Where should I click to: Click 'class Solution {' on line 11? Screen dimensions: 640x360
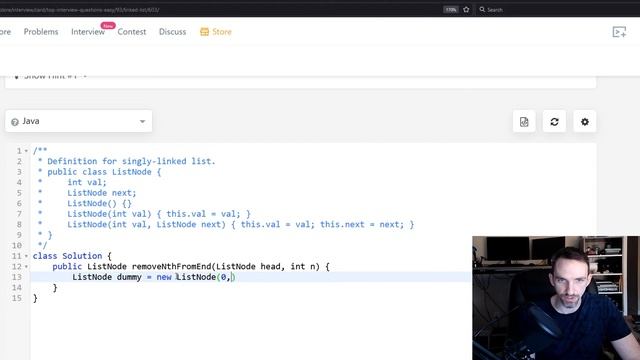[72, 256]
